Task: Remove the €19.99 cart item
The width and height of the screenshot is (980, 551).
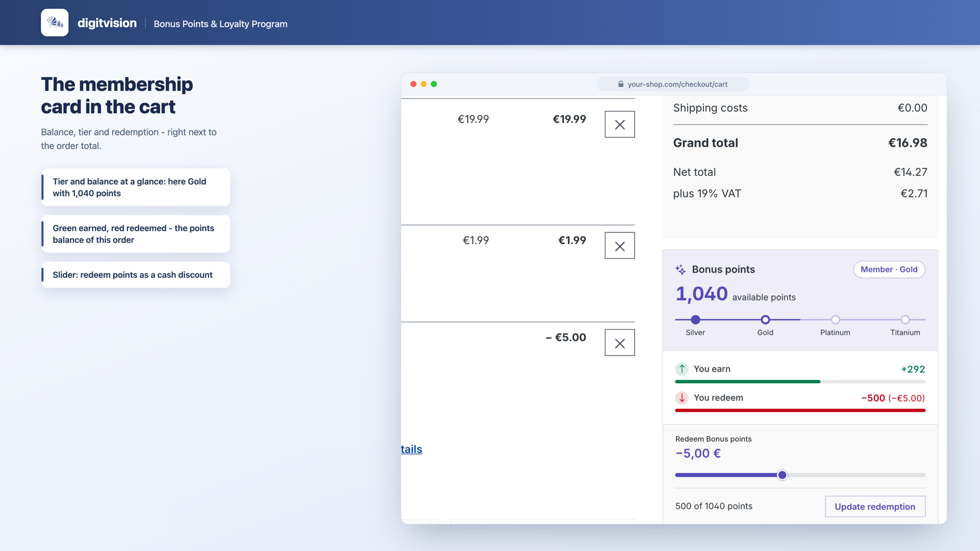Action: point(620,124)
